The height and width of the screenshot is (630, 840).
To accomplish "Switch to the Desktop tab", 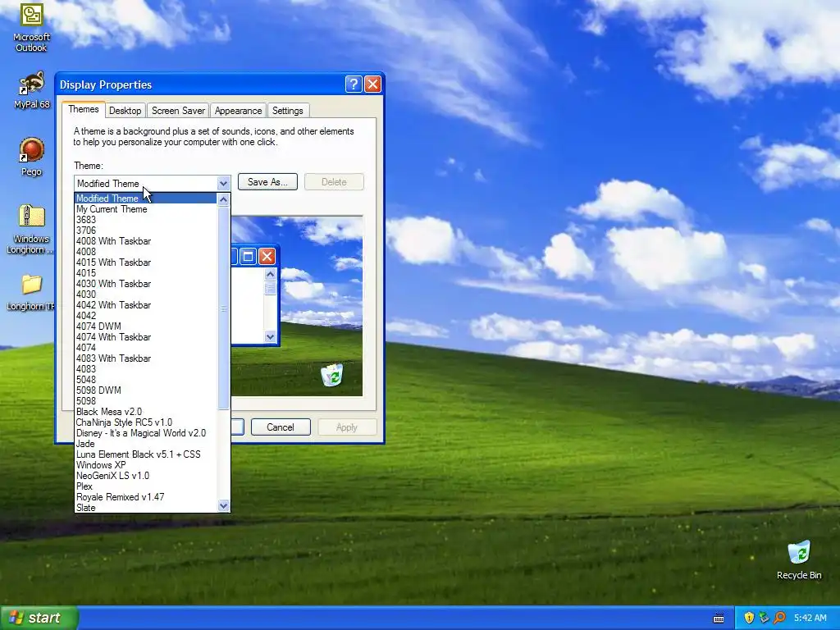I will (125, 111).
